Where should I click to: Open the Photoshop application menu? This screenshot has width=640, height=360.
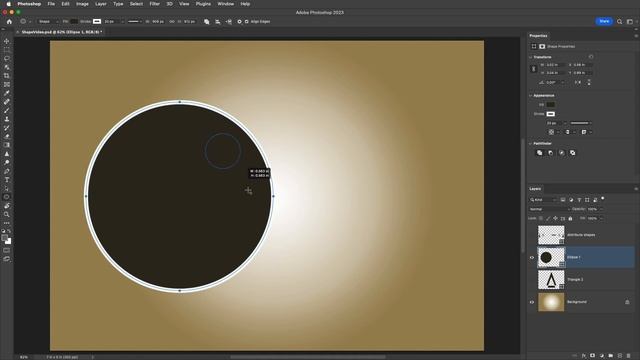29,4
